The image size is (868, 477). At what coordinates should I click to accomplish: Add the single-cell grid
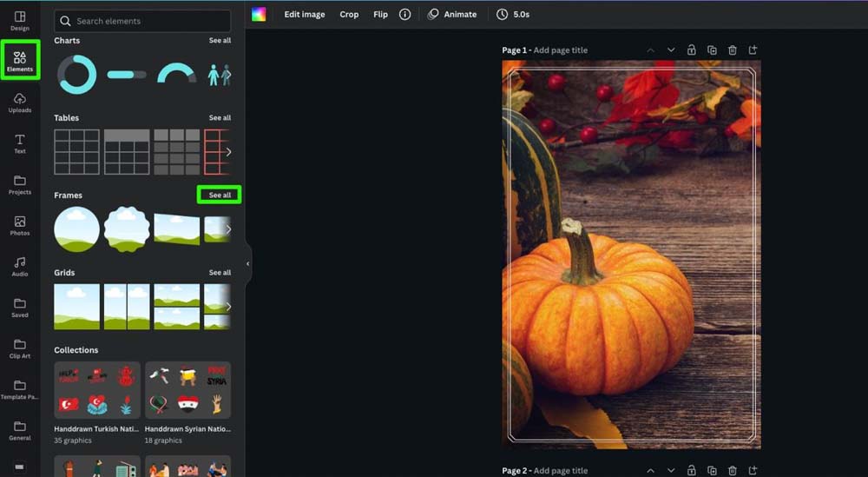pyautogui.click(x=77, y=307)
